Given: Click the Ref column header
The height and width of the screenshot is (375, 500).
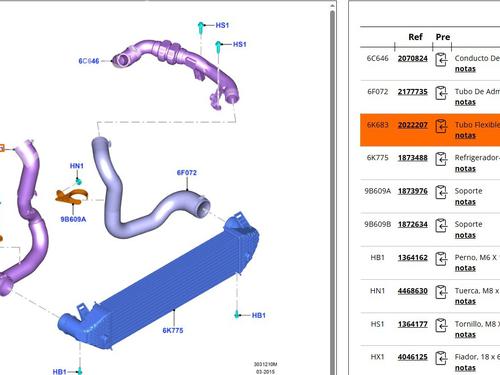Looking at the screenshot, I should [415, 37].
